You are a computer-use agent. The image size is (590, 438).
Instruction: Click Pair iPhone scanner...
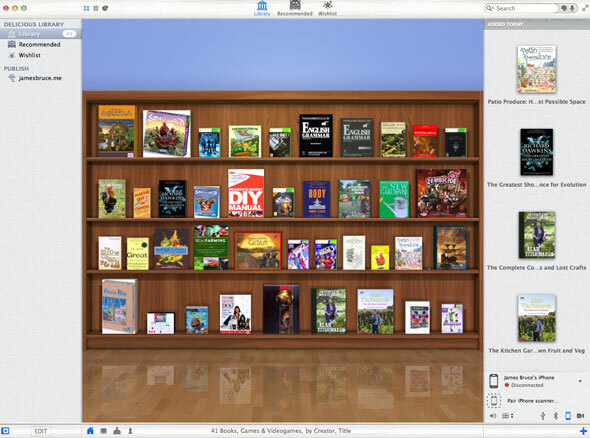(x=532, y=401)
